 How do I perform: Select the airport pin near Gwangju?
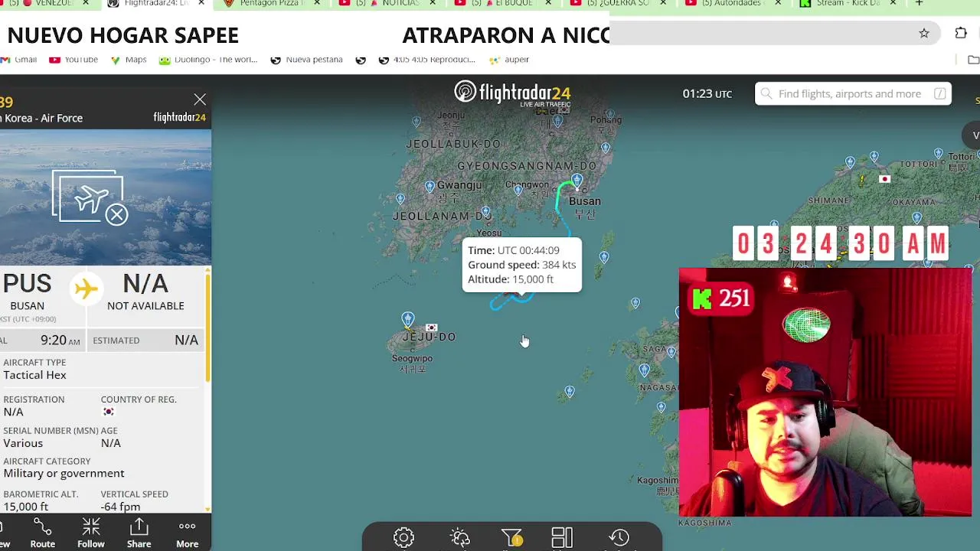(430, 186)
